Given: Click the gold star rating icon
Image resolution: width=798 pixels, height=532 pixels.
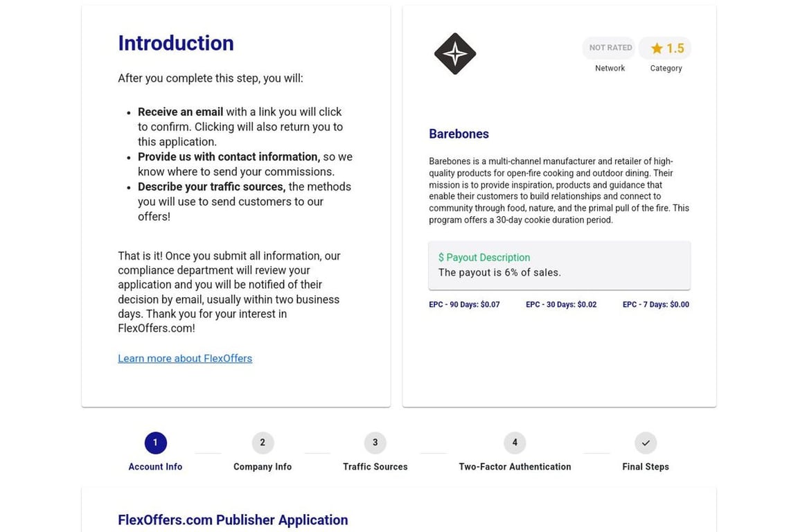Looking at the screenshot, I should 657,48.
